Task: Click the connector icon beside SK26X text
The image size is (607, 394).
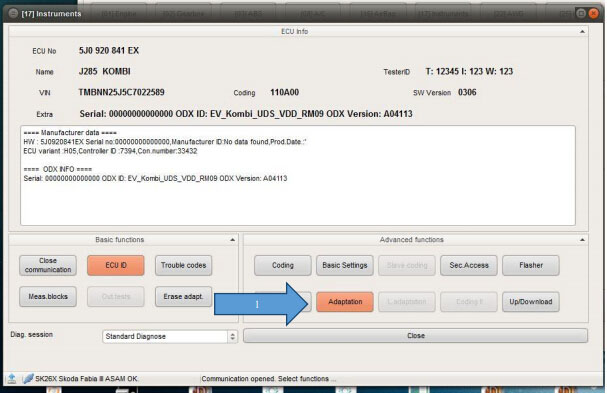Action: [28, 379]
